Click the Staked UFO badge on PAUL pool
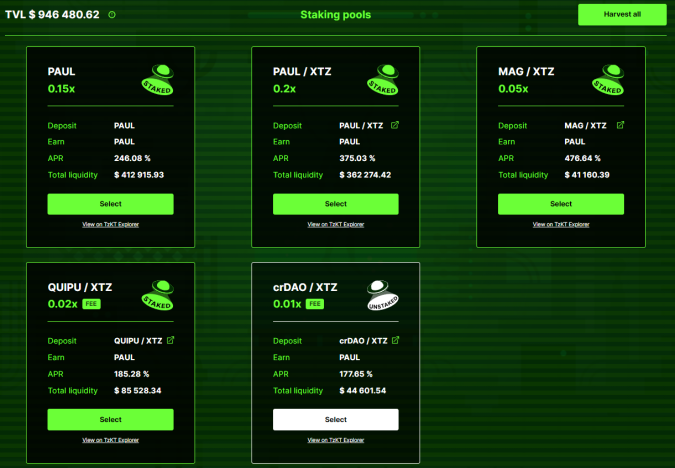 [158, 80]
